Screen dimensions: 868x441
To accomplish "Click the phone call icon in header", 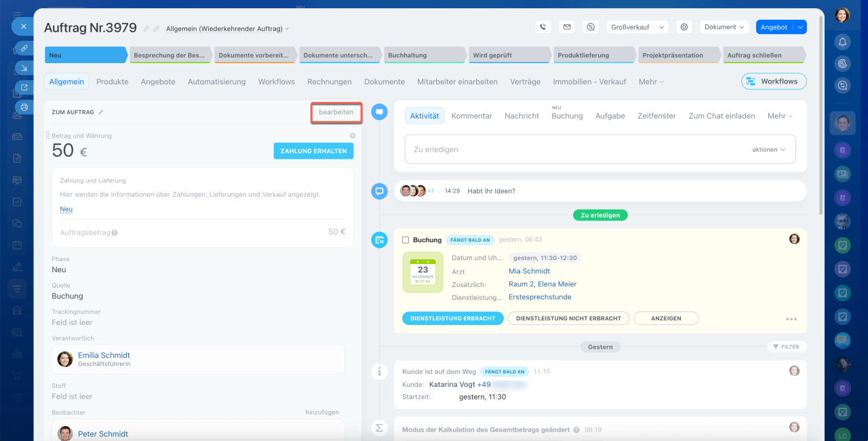I will 542,27.
